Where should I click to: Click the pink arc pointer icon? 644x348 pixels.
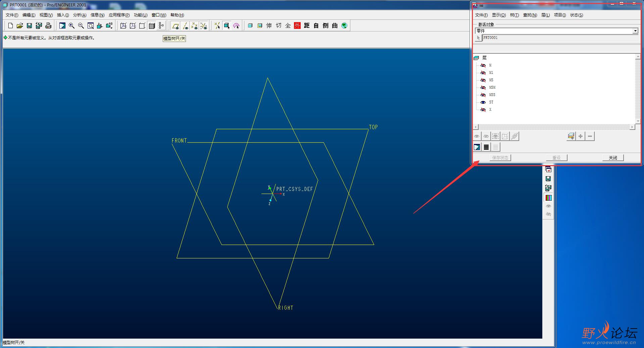(x=236, y=26)
